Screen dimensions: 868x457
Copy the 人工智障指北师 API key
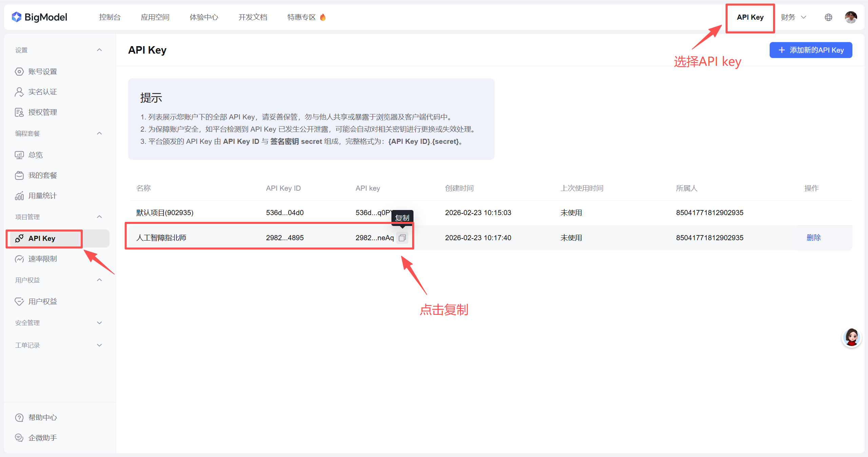(x=402, y=238)
